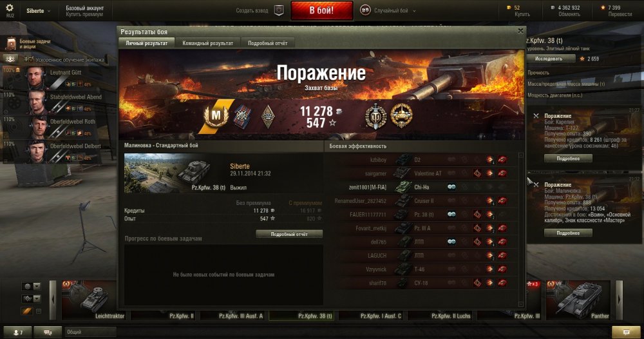The height and width of the screenshot is (339, 644).
Task: Click the Исследовать button
Action: (x=549, y=59)
